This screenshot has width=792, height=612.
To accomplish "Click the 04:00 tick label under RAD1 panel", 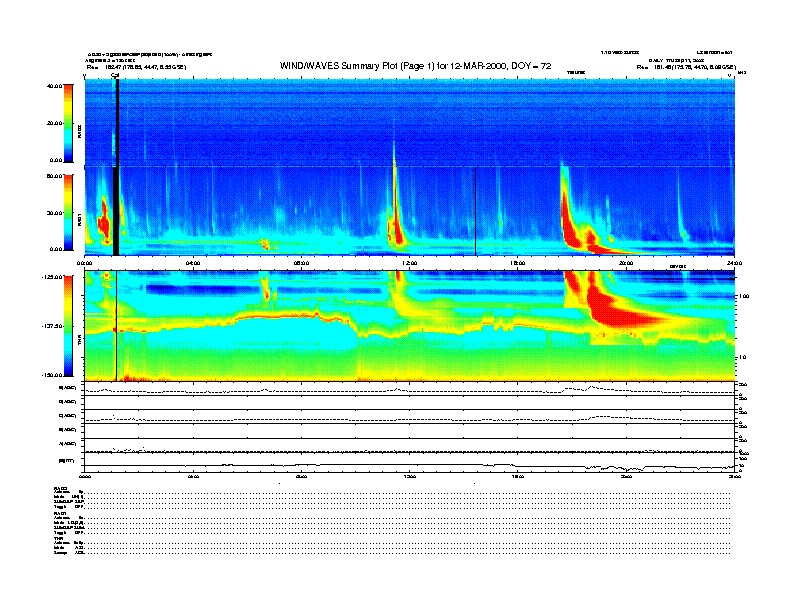I will coord(193,263).
